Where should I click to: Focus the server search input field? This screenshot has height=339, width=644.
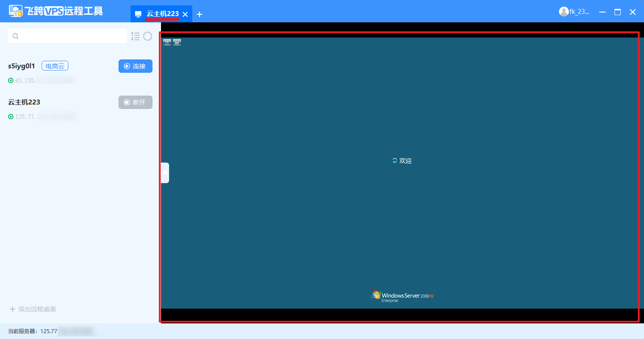(x=72, y=36)
